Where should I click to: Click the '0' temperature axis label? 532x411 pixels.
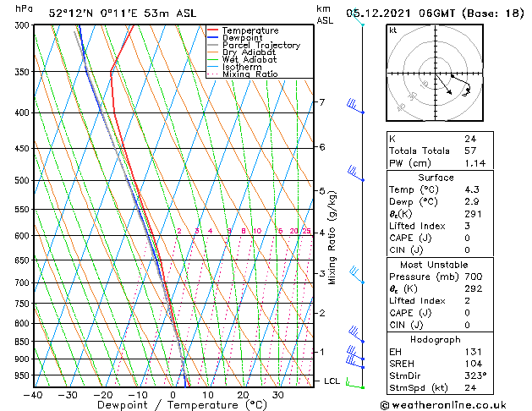(x=173, y=395)
